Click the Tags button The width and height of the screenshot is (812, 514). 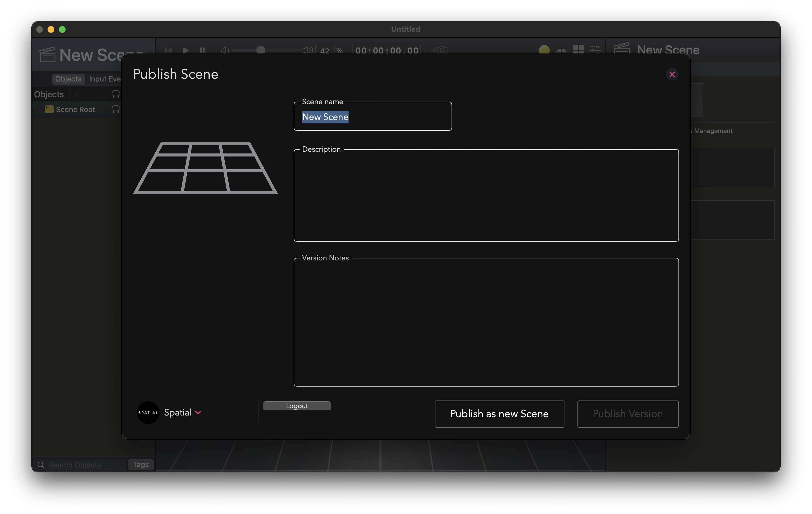pyautogui.click(x=141, y=464)
